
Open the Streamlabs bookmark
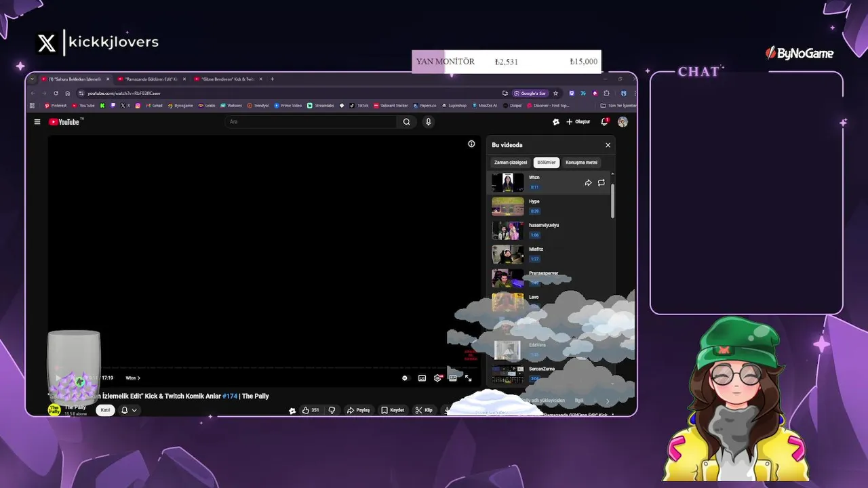click(x=321, y=106)
